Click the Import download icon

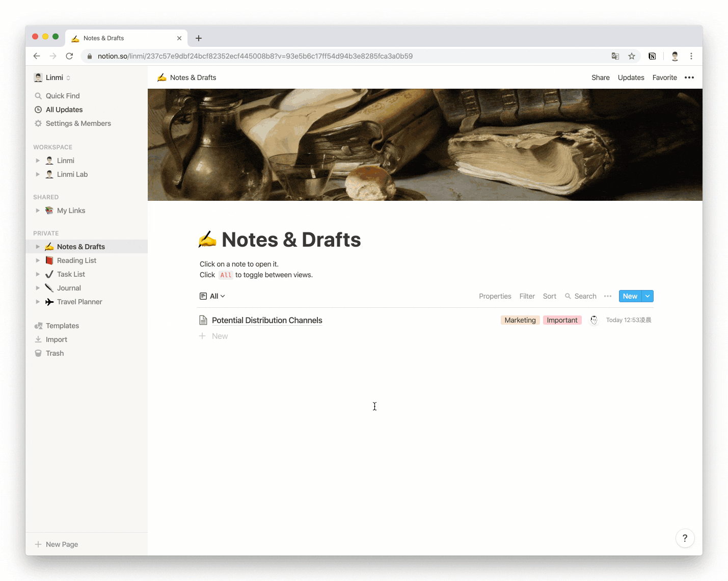pyautogui.click(x=38, y=339)
